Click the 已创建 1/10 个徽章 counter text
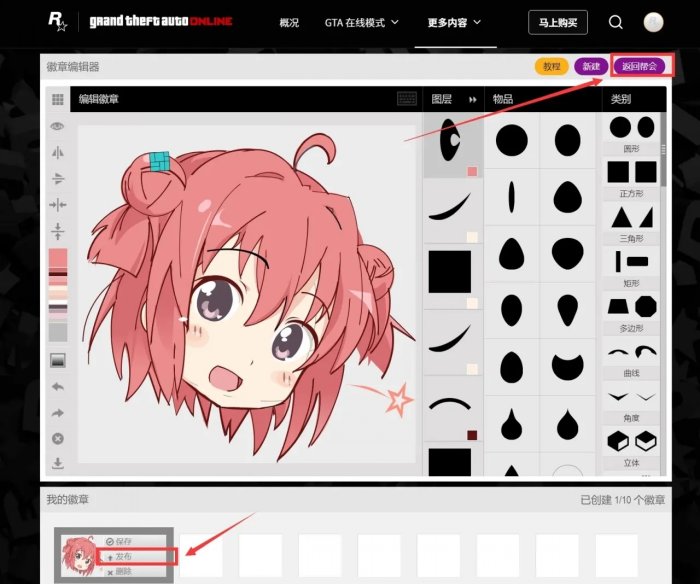This screenshot has height=584, width=700. point(622,500)
